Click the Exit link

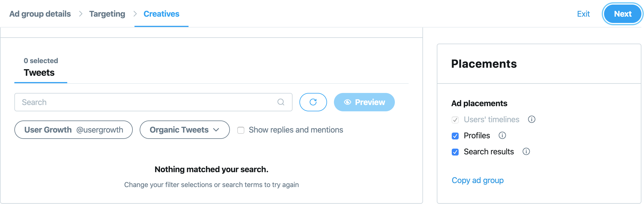[x=583, y=14]
